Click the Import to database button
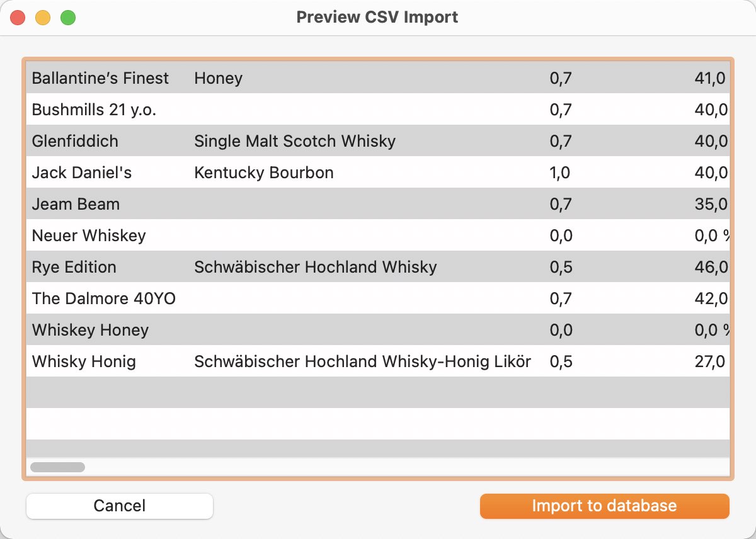 (x=604, y=506)
